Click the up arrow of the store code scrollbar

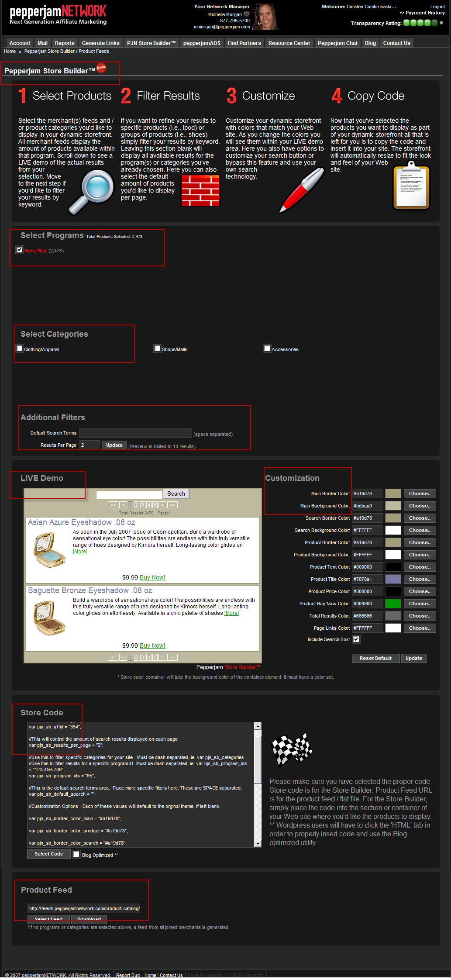tap(258, 726)
